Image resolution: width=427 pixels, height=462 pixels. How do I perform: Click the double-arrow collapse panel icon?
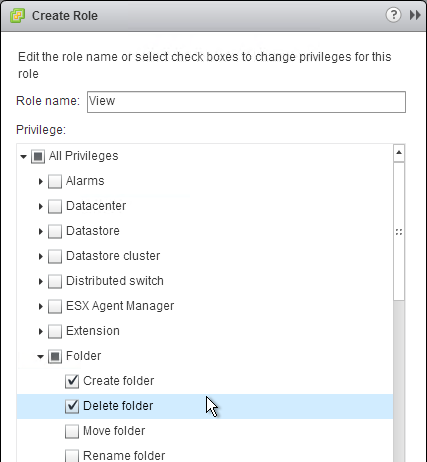(415, 15)
